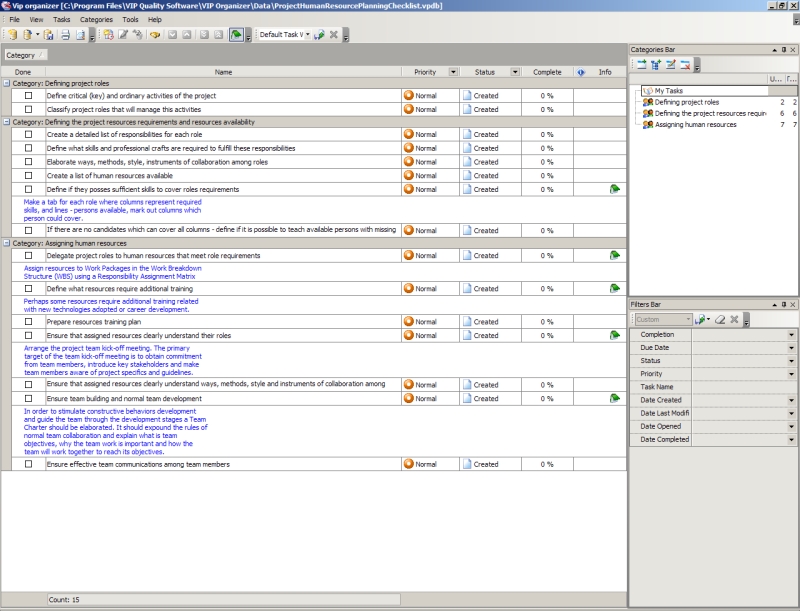Tick Done for 'Classify project roles' task
This screenshot has height=611, width=800.
[x=29, y=110]
